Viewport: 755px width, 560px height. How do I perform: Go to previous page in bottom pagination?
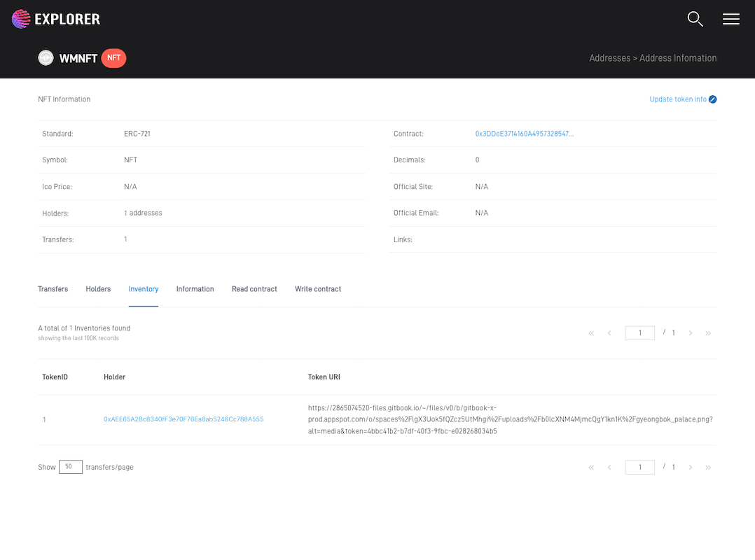609,467
